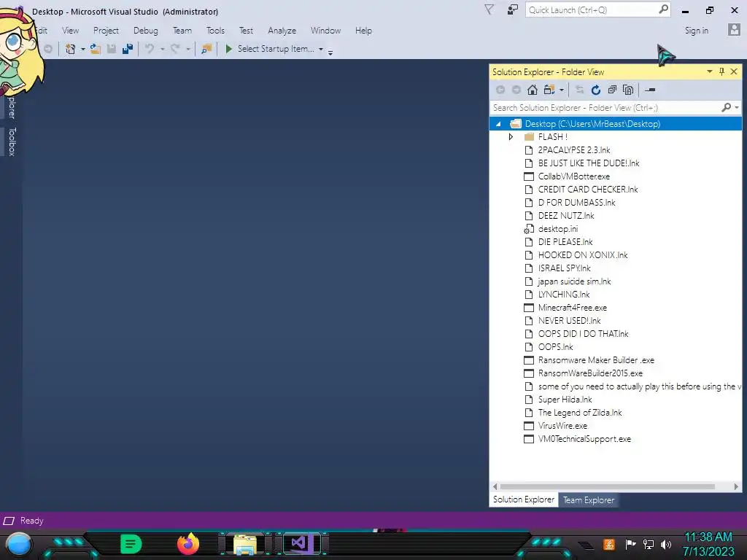Open the Debug menu
Image resolution: width=747 pixels, height=560 pixels.
[146, 31]
